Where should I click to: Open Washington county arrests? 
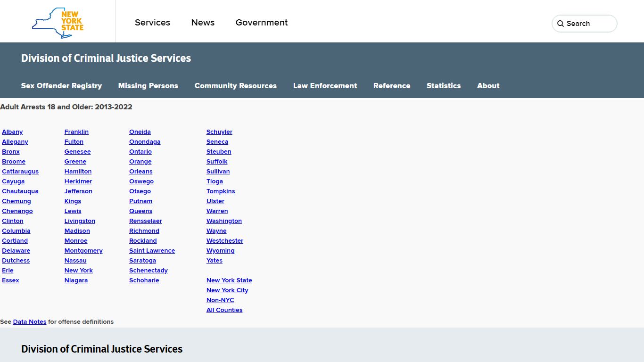click(224, 221)
